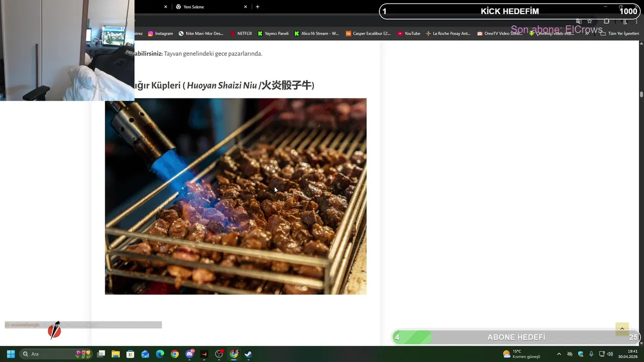Viewport: 644px width, 362px height.
Task: Open the clock showing 19:41
Action: pos(628,354)
